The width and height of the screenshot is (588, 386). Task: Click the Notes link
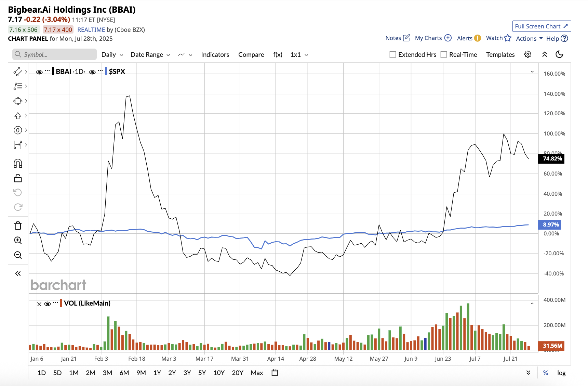click(393, 38)
